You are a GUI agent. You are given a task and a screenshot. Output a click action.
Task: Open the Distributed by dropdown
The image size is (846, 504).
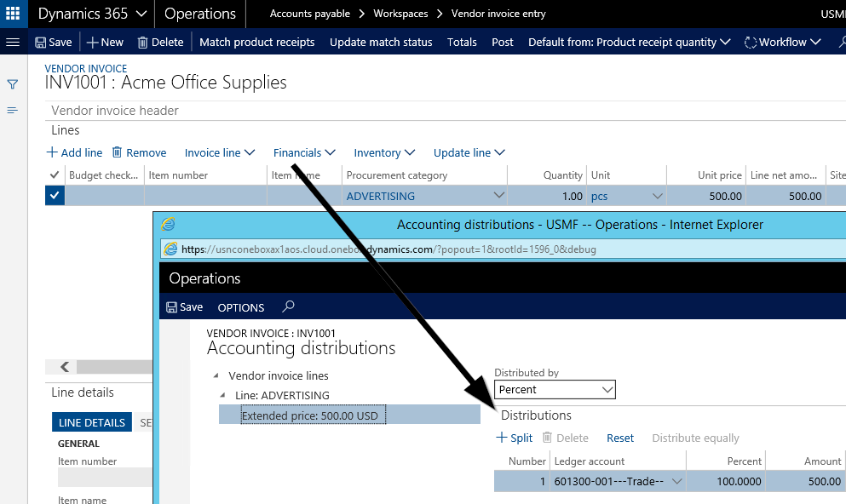coord(555,389)
